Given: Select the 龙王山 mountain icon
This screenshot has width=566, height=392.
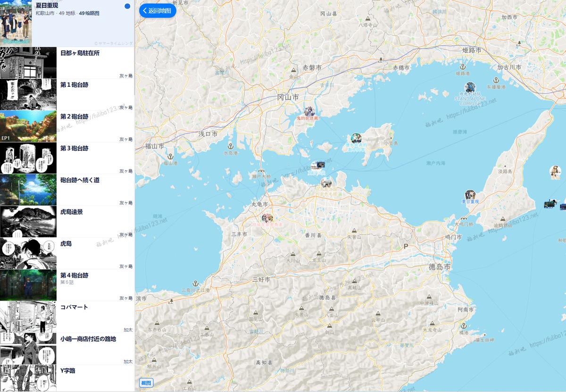Looking at the screenshot, I should [319, 253].
